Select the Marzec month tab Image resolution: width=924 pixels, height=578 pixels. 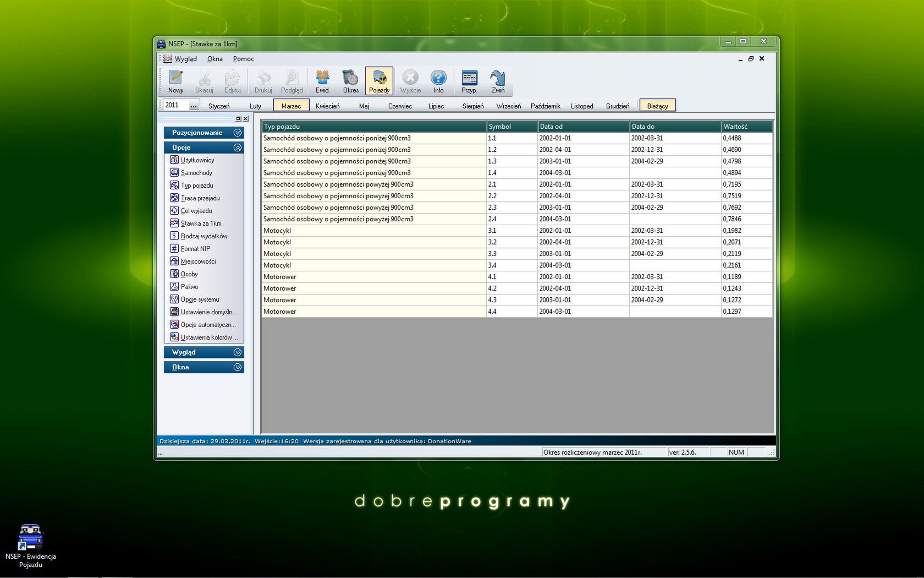291,106
